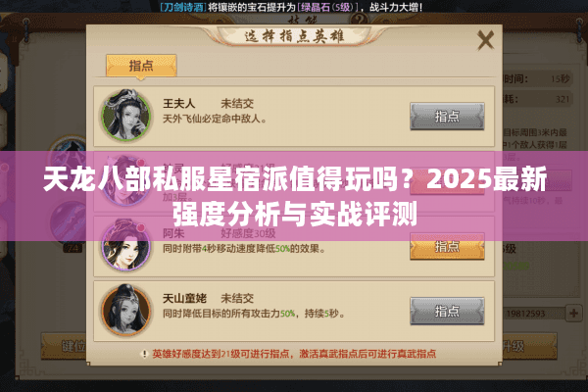588x392 pixels.
Task: Click the yellow 指点 button for 阿朱
Action: [447, 246]
